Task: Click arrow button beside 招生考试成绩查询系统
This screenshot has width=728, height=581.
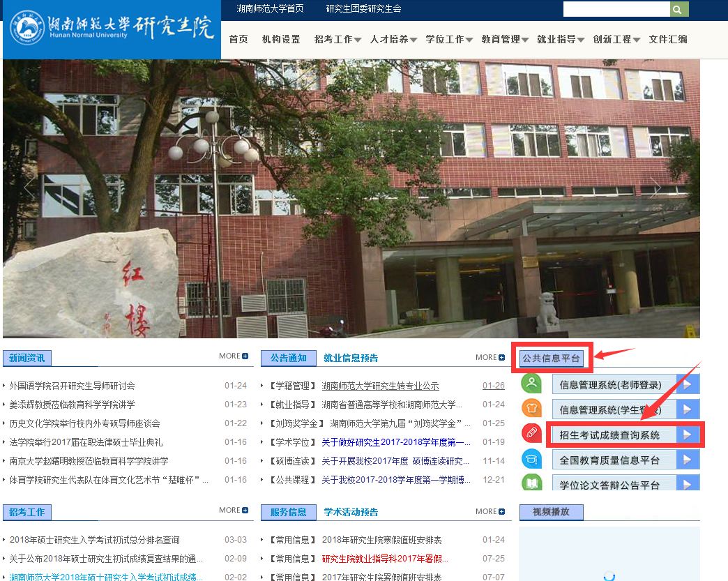Action: [688, 435]
